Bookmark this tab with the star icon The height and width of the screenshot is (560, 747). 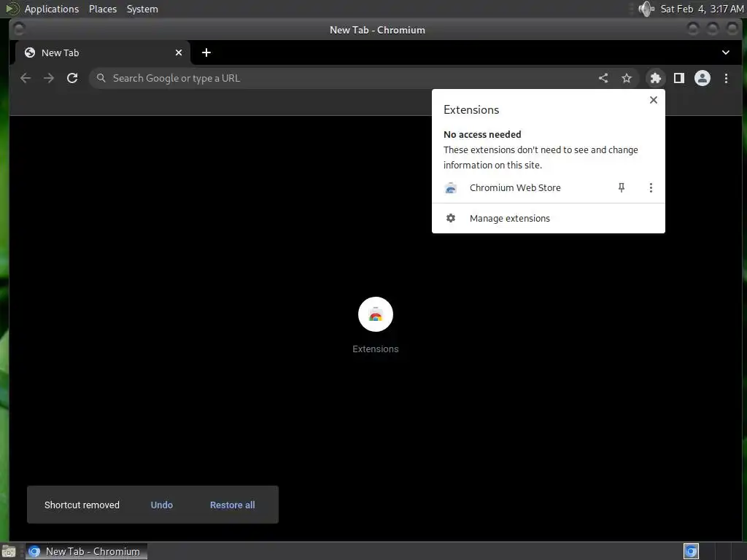[x=627, y=78]
